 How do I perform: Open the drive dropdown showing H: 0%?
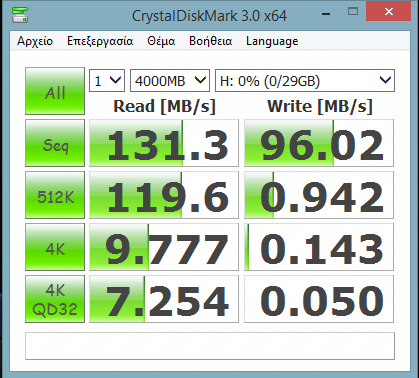(x=305, y=80)
